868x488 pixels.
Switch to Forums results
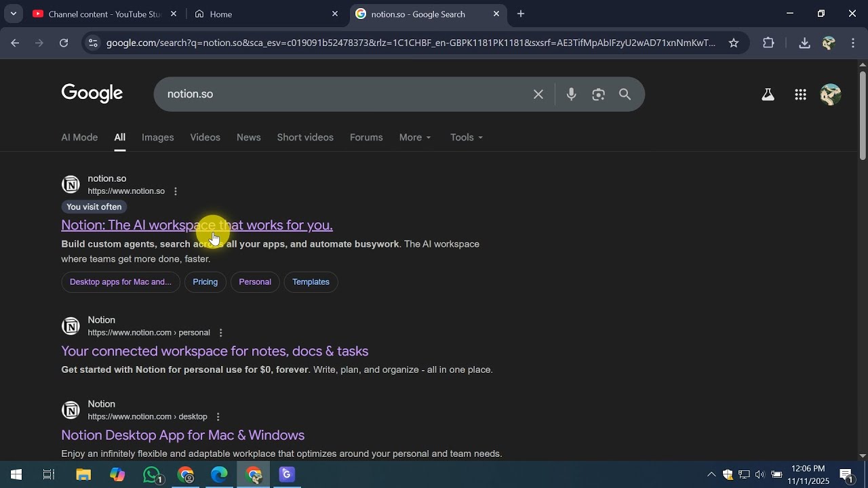tap(366, 137)
